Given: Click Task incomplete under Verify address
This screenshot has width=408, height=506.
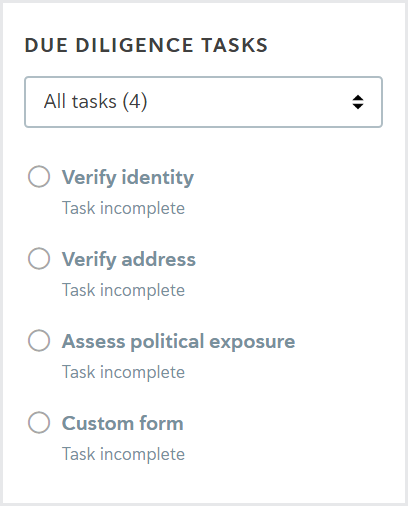Looking at the screenshot, I should 123,290.
